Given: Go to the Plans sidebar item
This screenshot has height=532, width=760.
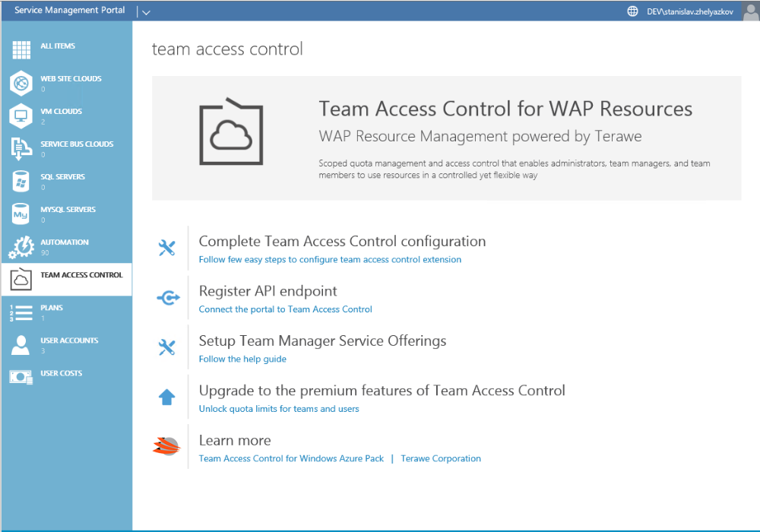Looking at the screenshot, I should [52, 309].
